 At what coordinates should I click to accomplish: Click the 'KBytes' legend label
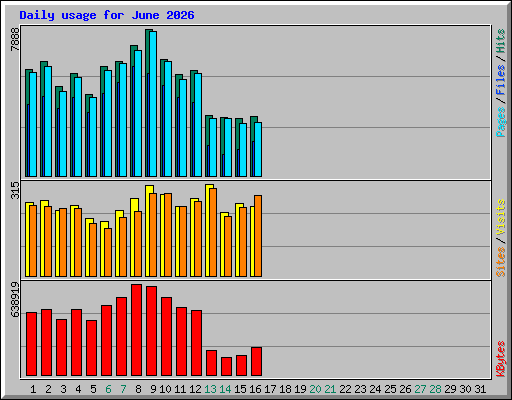pyautogui.click(x=500, y=359)
